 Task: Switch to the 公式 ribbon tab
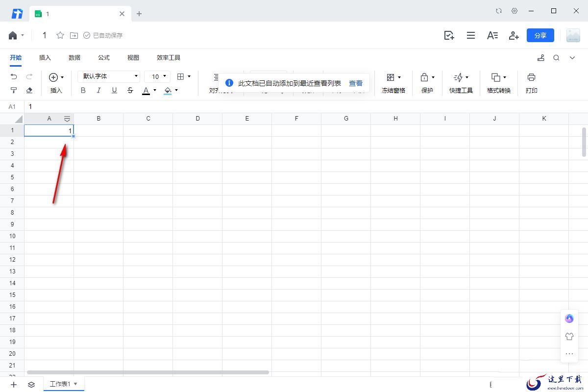(x=104, y=58)
